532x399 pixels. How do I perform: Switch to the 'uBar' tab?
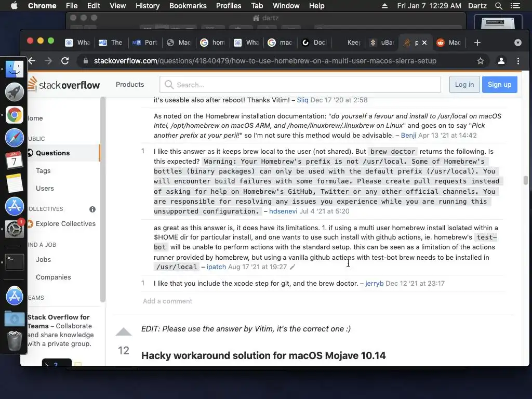pyautogui.click(x=382, y=43)
